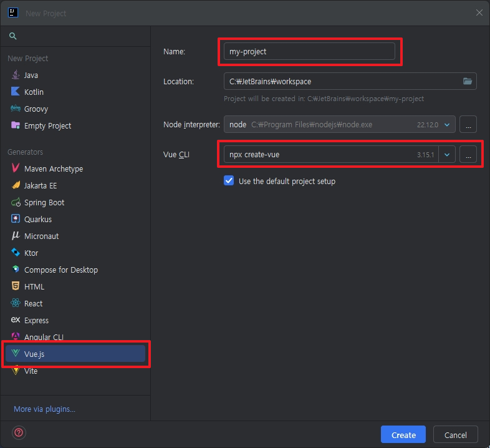Choose the Angular CLI generator
This screenshot has height=448, width=490.
75,337
